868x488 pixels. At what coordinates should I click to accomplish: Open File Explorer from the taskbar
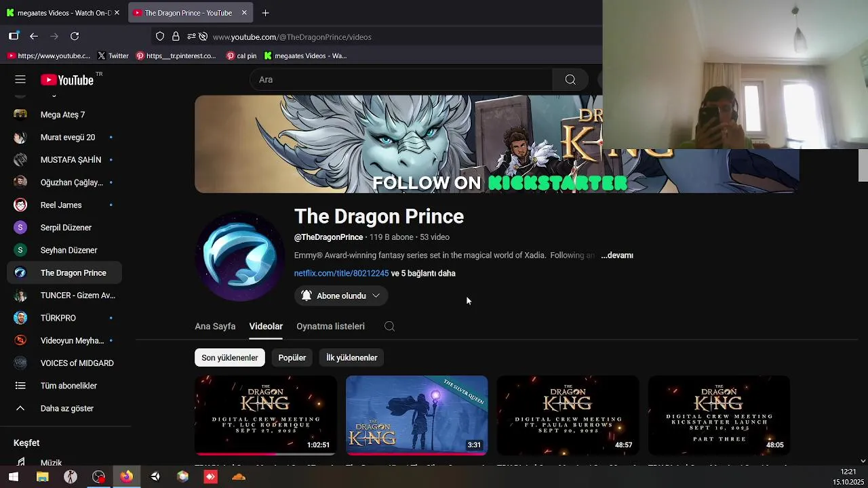(42, 476)
